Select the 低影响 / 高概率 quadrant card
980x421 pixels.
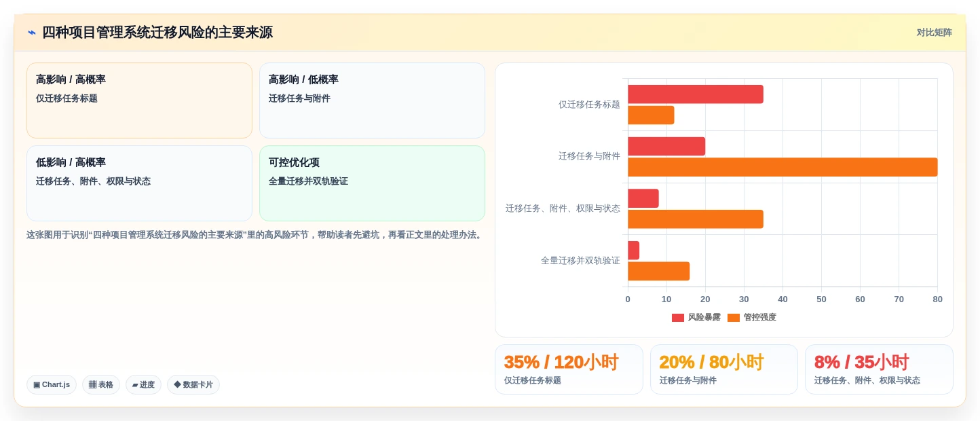point(139,183)
